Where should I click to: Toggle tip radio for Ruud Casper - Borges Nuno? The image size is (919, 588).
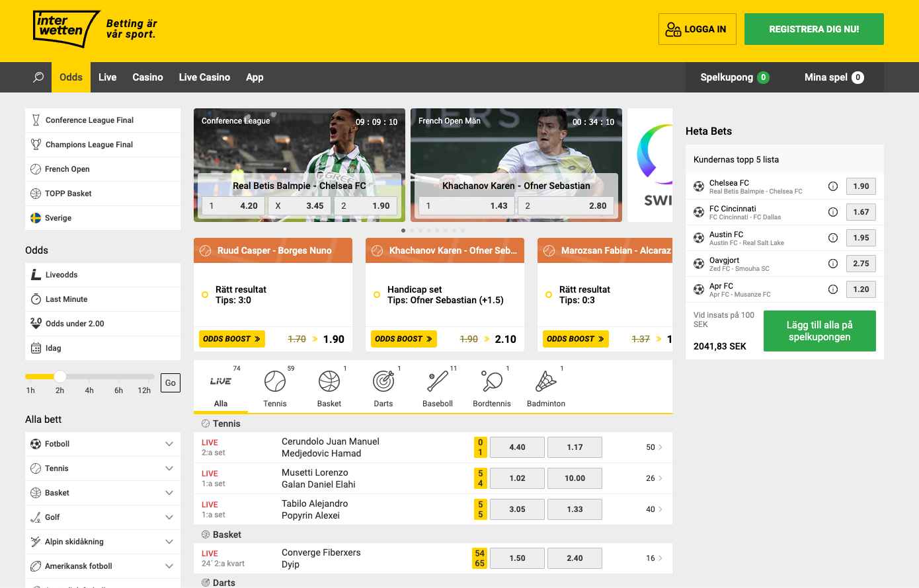(x=205, y=295)
